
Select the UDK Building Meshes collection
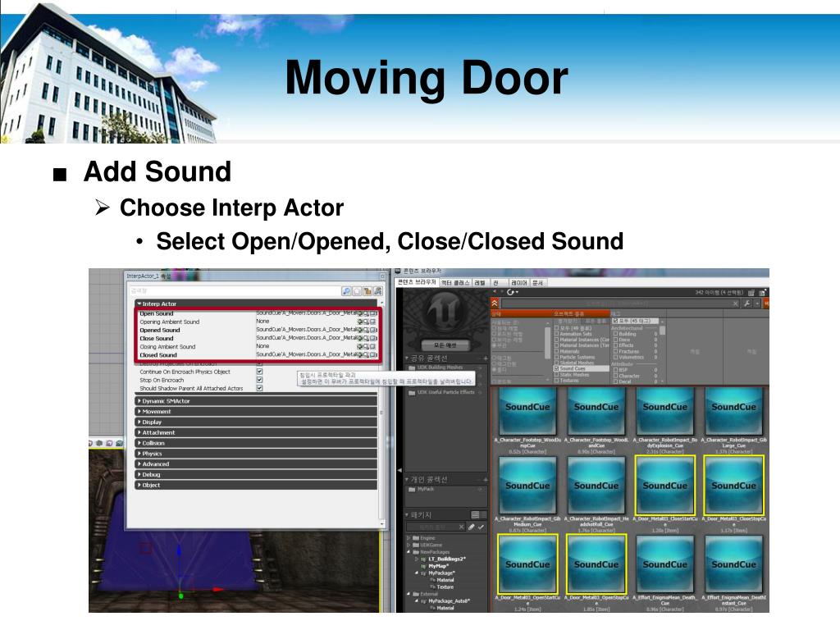tap(440, 367)
